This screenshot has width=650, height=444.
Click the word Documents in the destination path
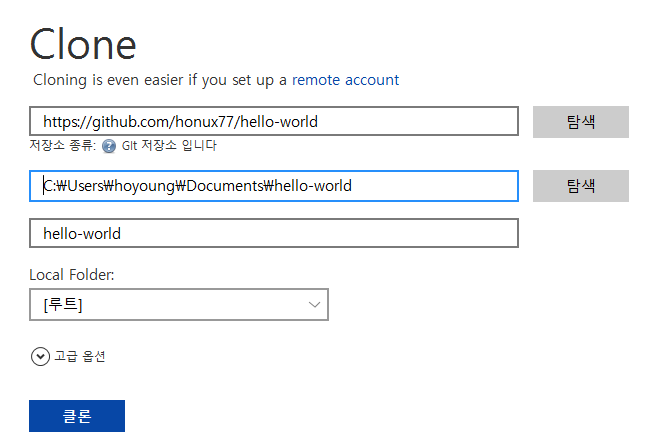tap(225, 186)
